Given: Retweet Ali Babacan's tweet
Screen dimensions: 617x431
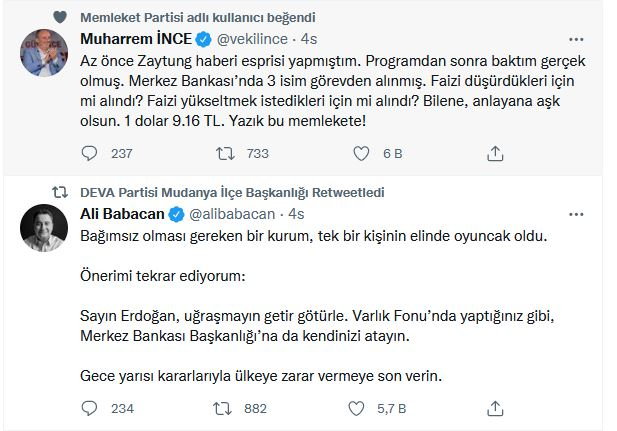Looking at the screenshot, I should (x=226, y=407).
